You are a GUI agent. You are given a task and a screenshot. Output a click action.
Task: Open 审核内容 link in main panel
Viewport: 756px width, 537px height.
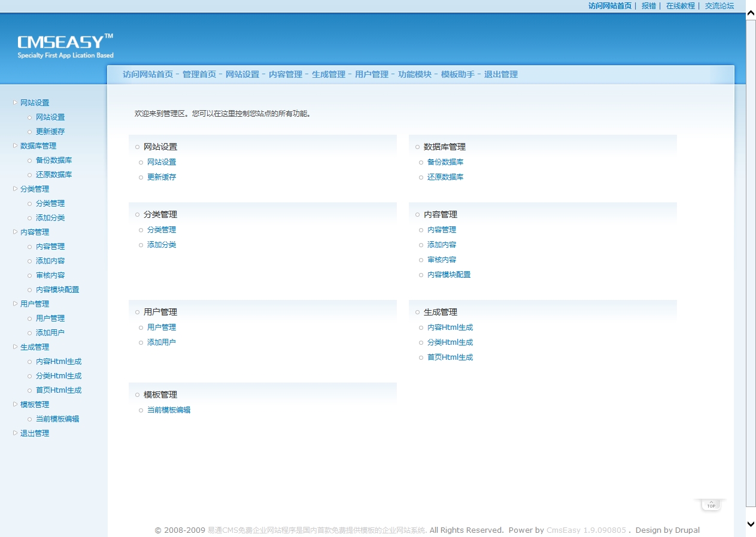pyautogui.click(x=442, y=259)
